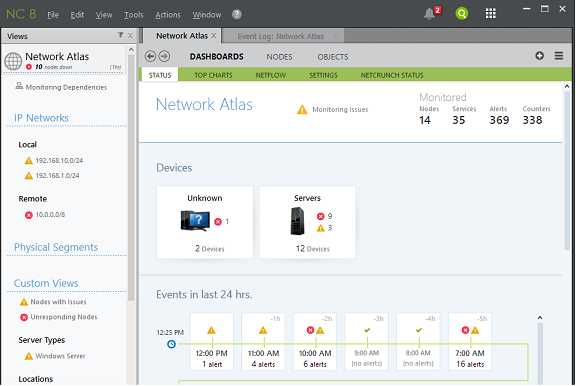
Task: Click the Views panel scroll up arrow
Action: pyautogui.click(x=131, y=49)
